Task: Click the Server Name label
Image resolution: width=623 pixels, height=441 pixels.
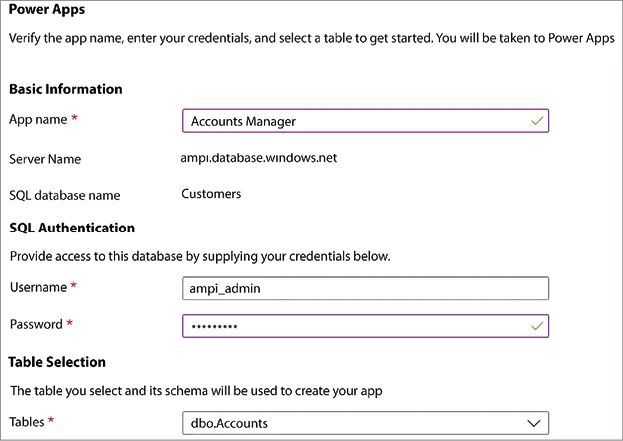Action: 45,159
